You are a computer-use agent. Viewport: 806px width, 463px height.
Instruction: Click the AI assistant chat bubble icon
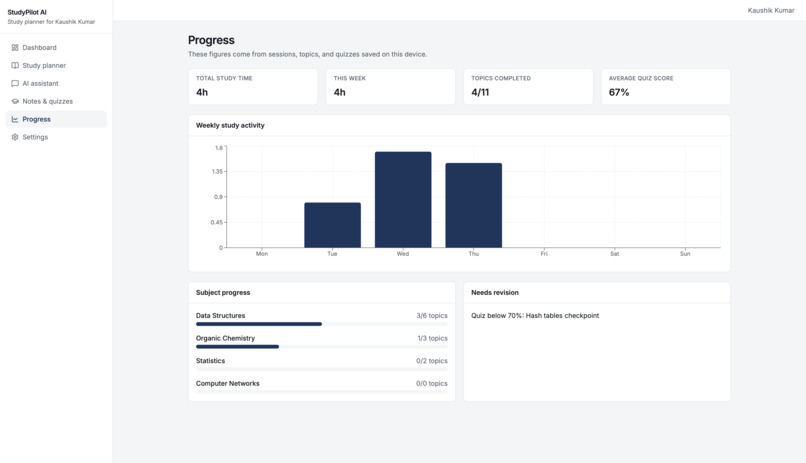15,83
